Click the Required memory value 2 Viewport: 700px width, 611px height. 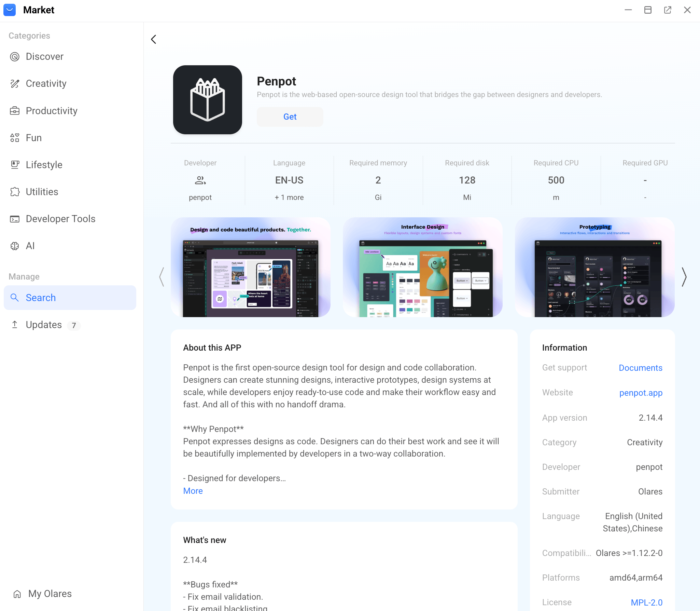point(378,180)
